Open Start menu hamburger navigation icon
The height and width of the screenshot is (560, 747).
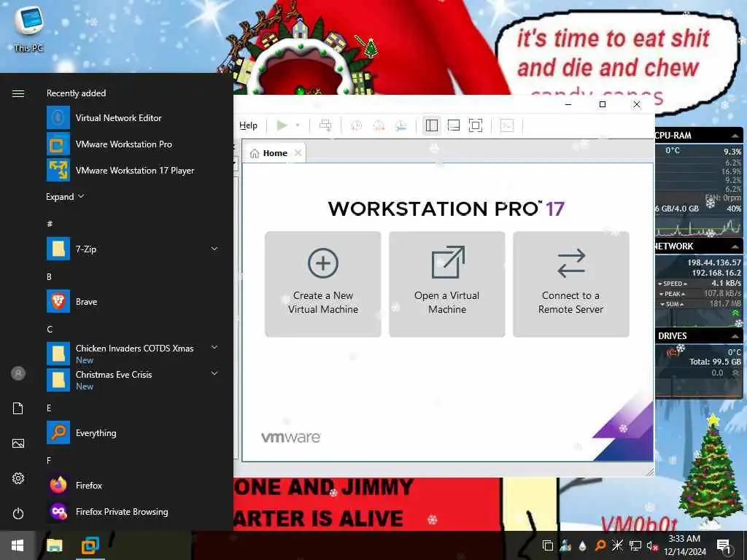[18, 93]
